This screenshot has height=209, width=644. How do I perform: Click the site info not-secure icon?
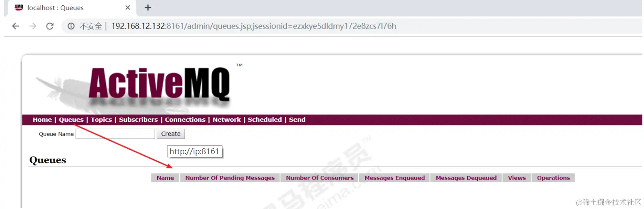(71, 26)
